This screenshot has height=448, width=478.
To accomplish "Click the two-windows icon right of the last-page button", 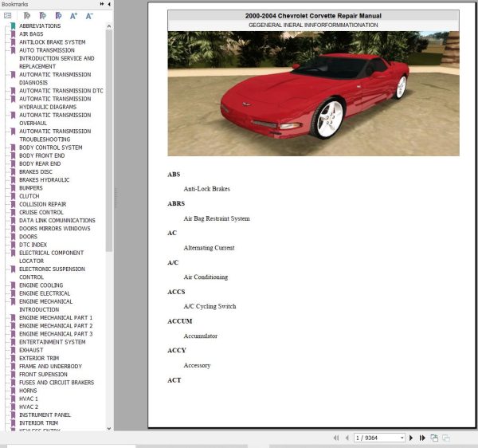I will [x=434, y=438].
